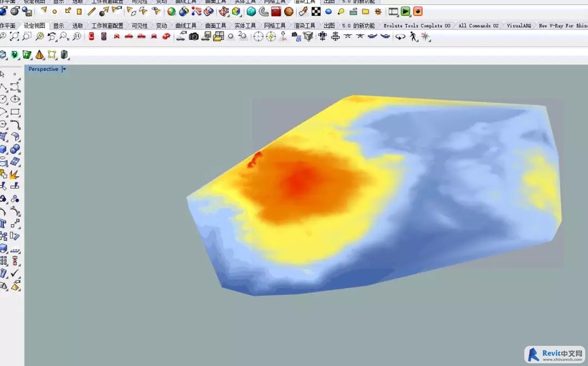Image resolution: width=588 pixels, height=366 pixels.
Task: Click the box solid tool icon
Action: pyautogui.click(x=3, y=149)
